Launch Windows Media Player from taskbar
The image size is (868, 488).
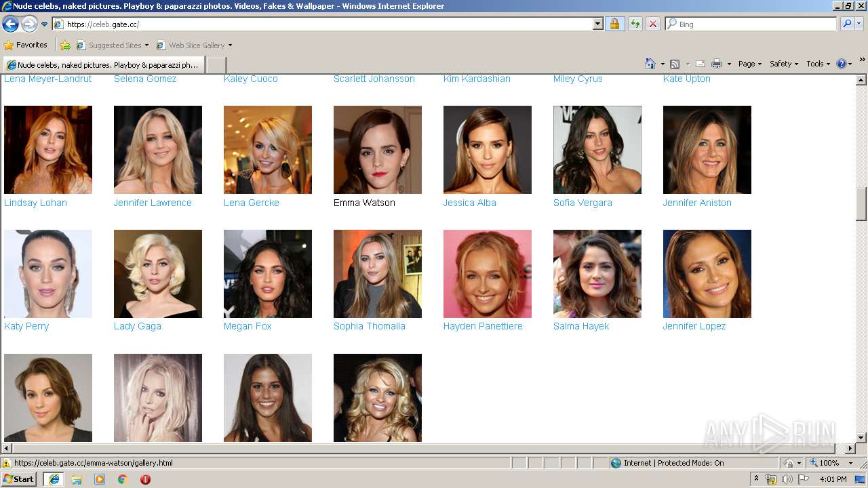(x=100, y=479)
